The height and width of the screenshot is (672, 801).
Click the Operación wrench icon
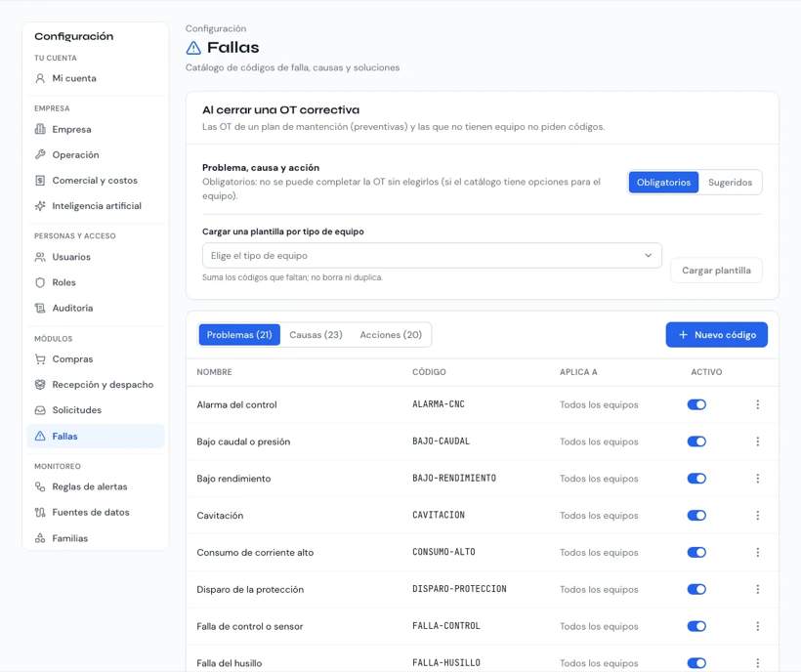click(x=40, y=154)
